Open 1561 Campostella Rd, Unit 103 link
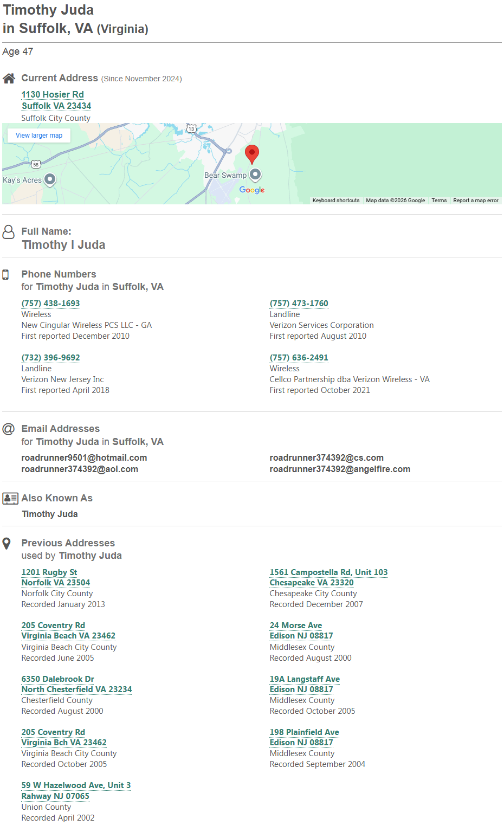The height and width of the screenshot is (832, 504). pyautogui.click(x=328, y=572)
